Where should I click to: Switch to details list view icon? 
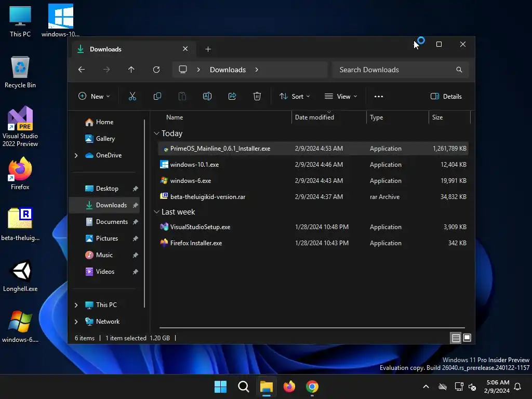click(456, 338)
